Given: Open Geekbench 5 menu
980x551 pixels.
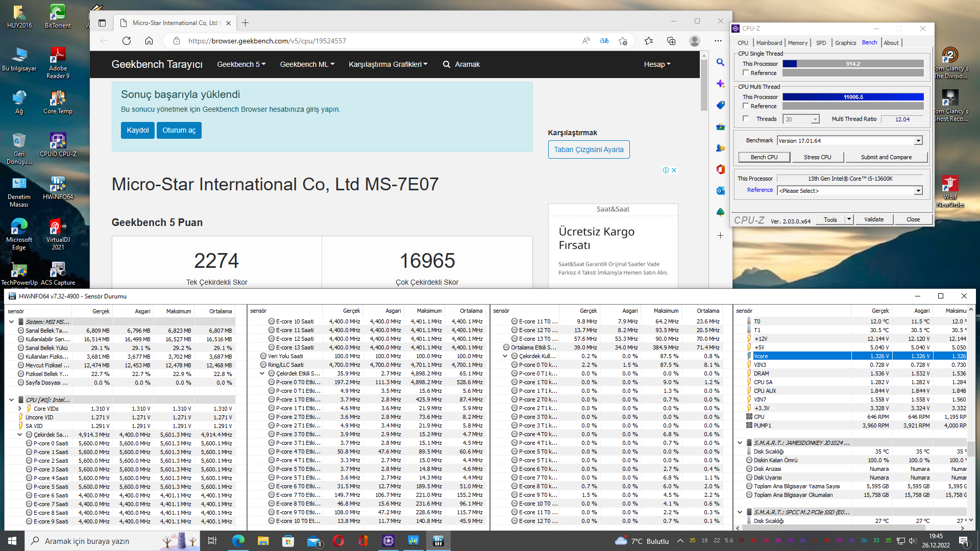Looking at the screenshot, I should pyautogui.click(x=241, y=64).
